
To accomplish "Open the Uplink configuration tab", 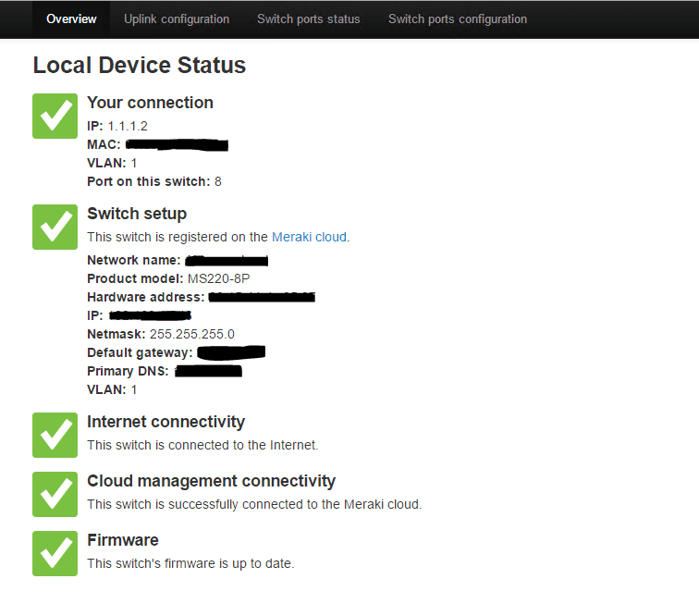I will tap(177, 18).
